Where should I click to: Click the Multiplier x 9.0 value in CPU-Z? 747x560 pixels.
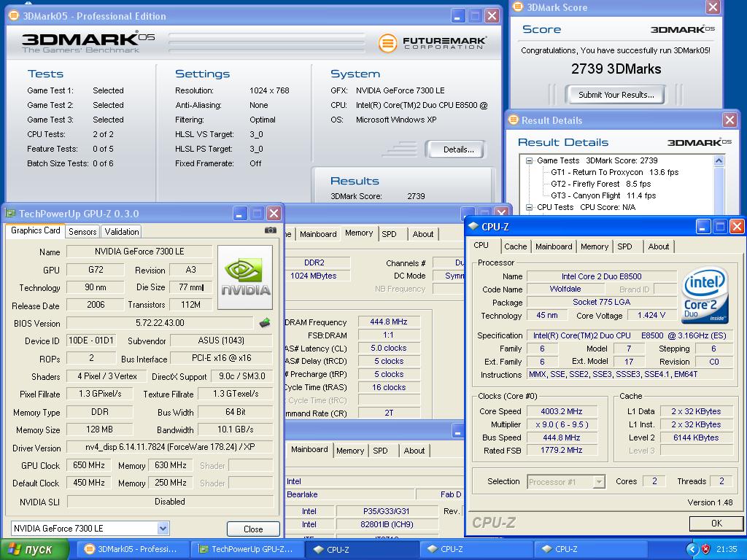(x=561, y=424)
